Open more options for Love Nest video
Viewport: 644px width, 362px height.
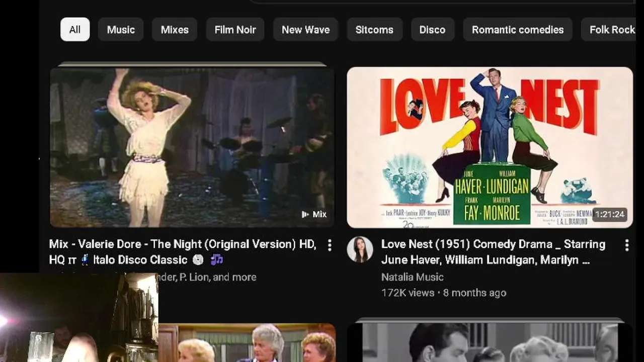coord(627,245)
